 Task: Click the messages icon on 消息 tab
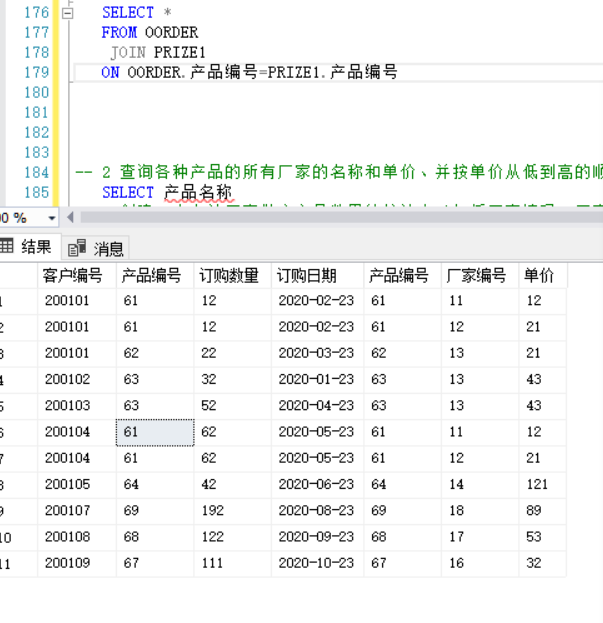click(x=77, y=248)
